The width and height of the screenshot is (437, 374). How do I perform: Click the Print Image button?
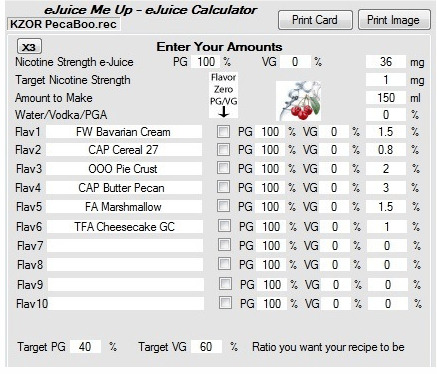coord(394,20)
